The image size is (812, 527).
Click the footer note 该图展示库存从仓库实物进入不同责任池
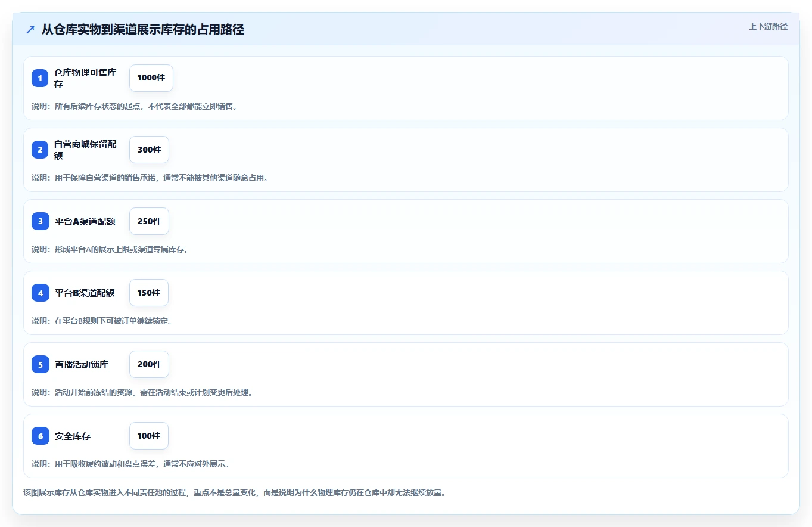[x=234, y=493]
